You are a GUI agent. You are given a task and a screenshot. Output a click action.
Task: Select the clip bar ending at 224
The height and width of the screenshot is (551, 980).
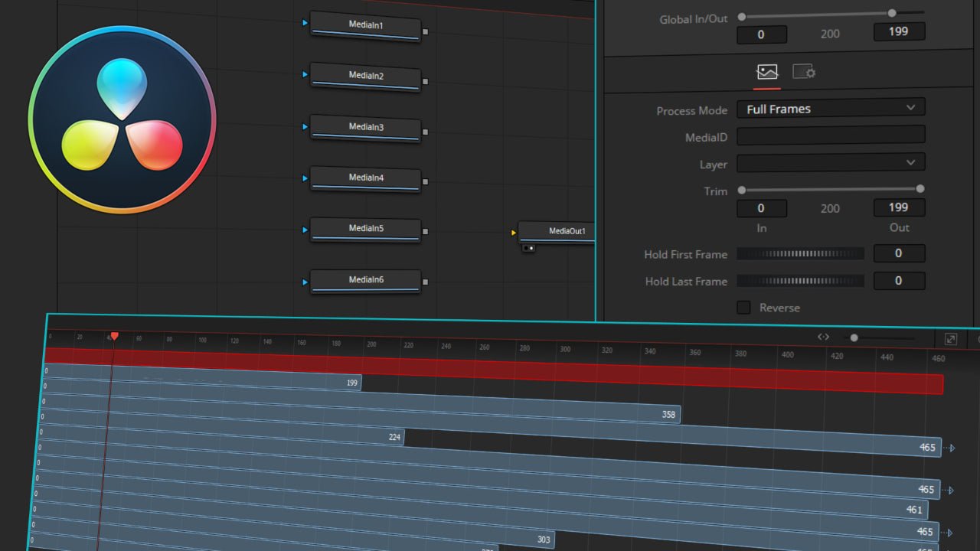[222, 426]
